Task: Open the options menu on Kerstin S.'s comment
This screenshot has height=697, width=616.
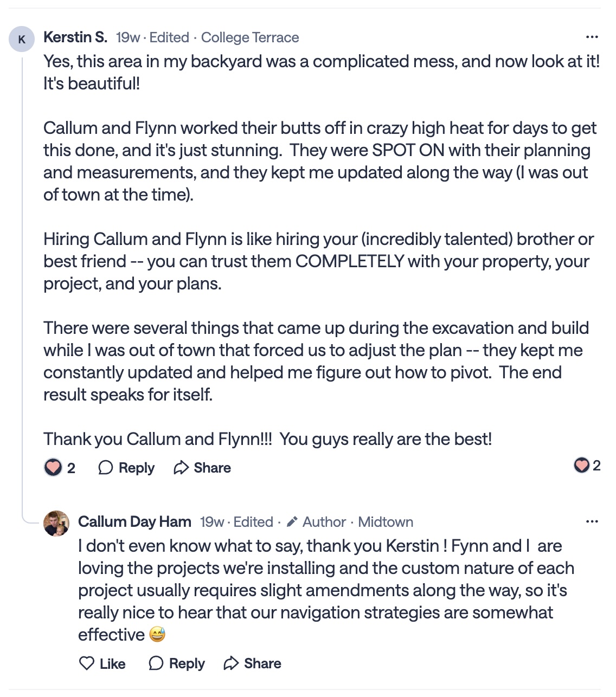Action: [592, 37]
